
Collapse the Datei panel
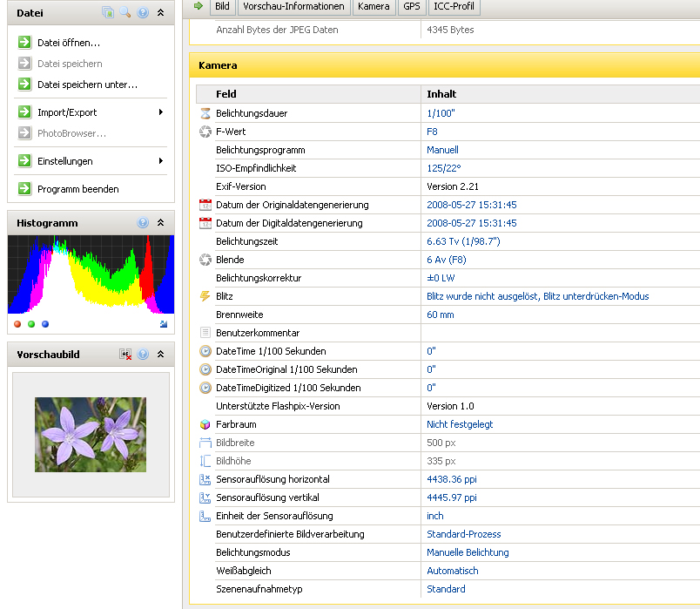[x=160, y=13]
